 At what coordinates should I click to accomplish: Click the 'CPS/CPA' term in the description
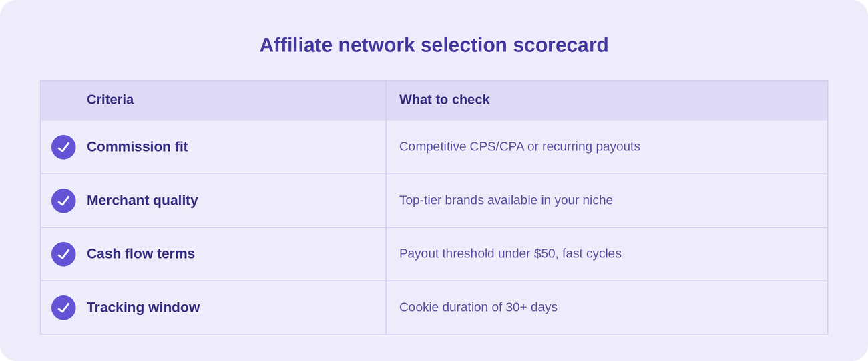(497, 146)
